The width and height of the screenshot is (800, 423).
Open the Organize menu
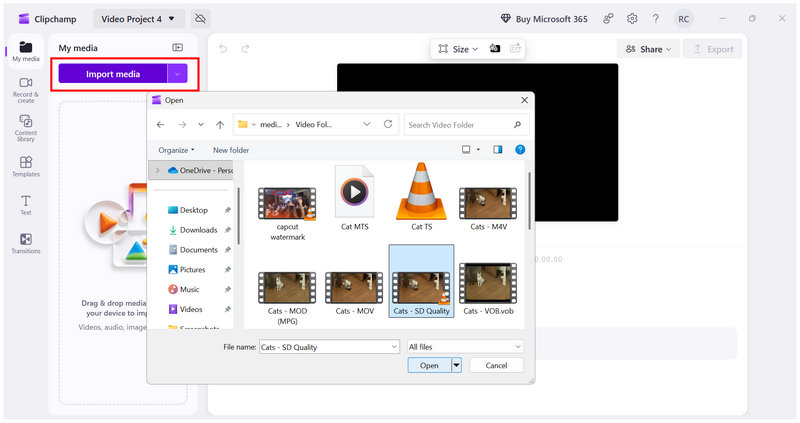tap(176, 150)
